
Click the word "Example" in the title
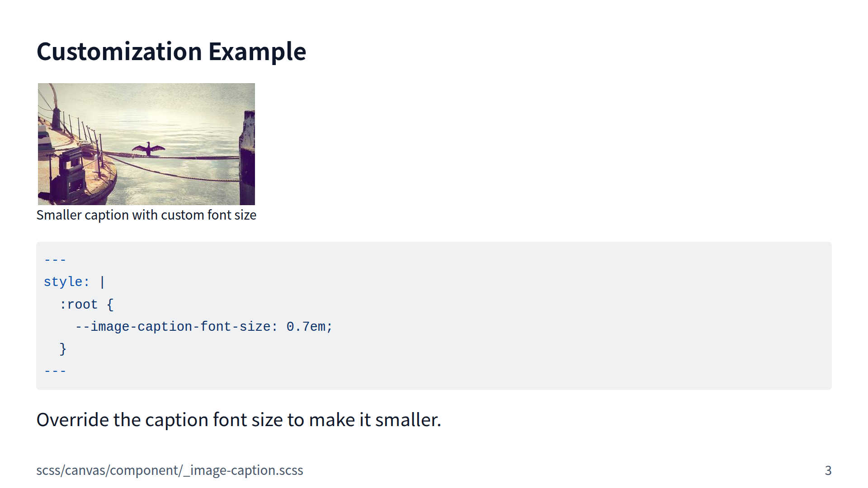[257, 52]
